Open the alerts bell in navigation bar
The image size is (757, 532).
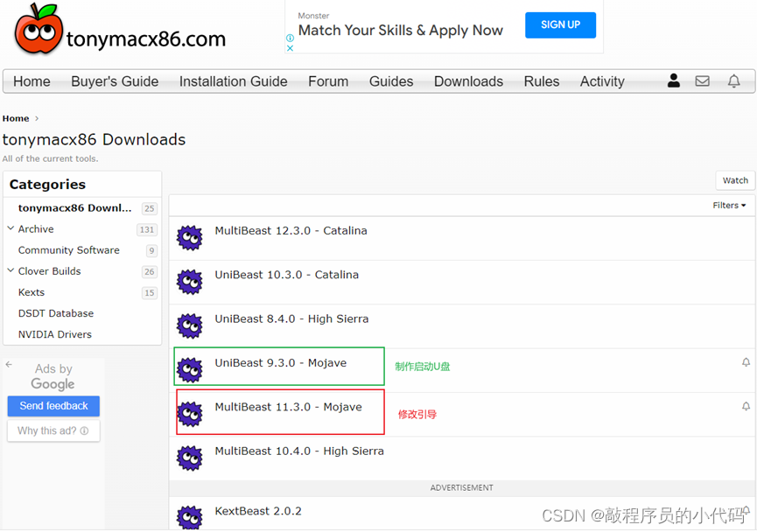(734, 80)
